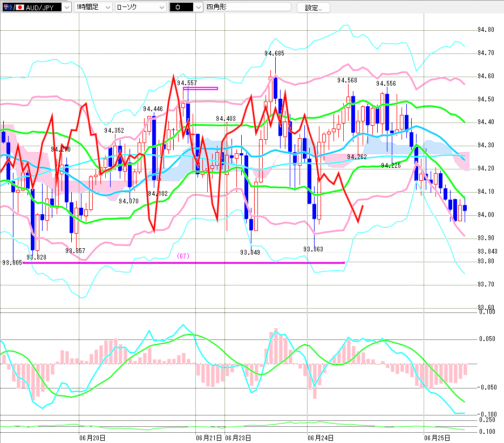
Task: Click the 94.00 price axis label
Action: click(x=486, y=215)
